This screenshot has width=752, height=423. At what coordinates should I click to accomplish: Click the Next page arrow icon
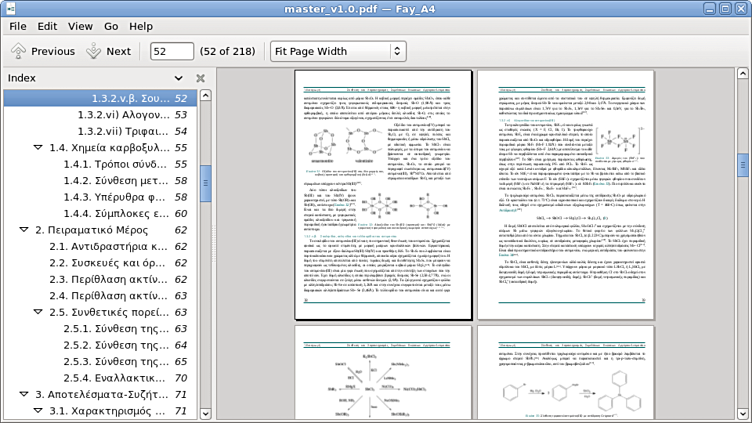(93, 51)
